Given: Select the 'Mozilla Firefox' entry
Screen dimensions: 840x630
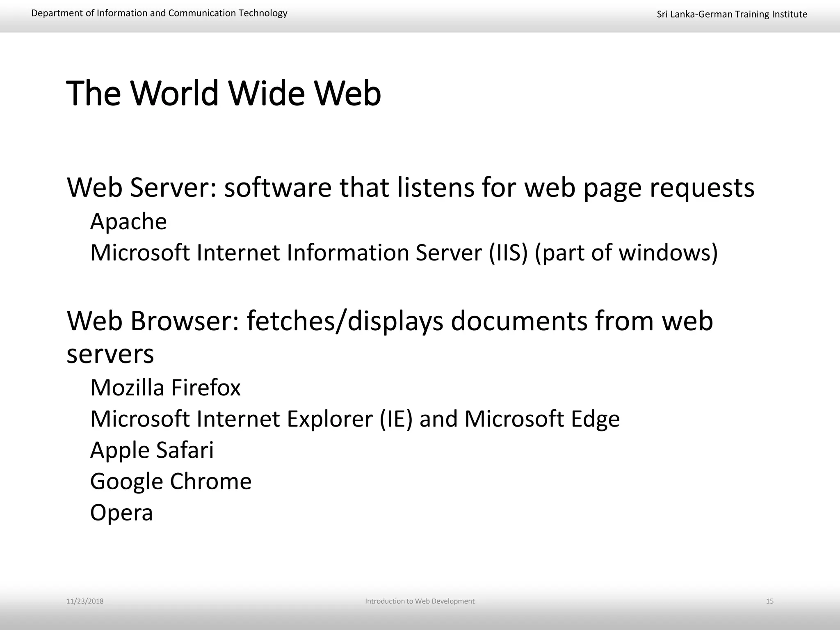Looking at the screenshot, I should [165, 388].
